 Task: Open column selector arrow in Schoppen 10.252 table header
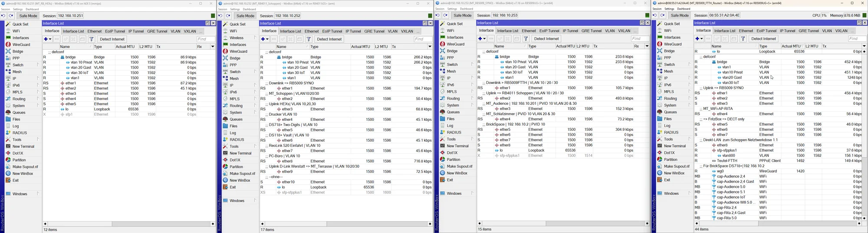430,47
